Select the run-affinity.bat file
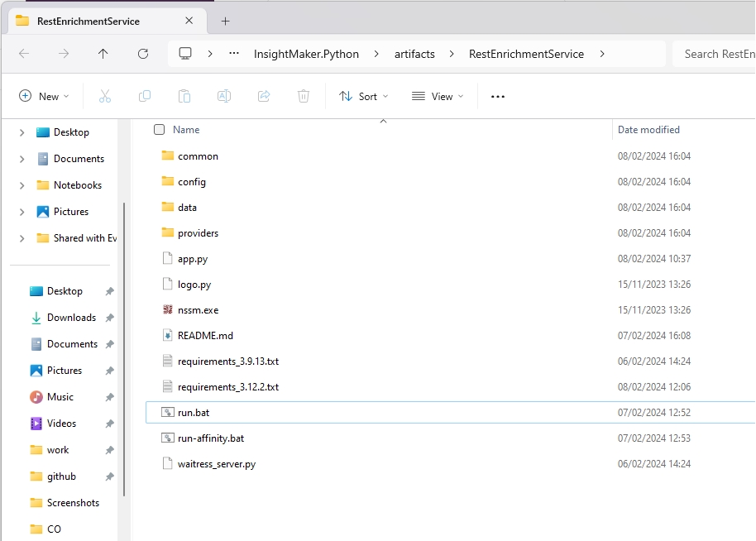Screen dimensions: 756x541 211,438
